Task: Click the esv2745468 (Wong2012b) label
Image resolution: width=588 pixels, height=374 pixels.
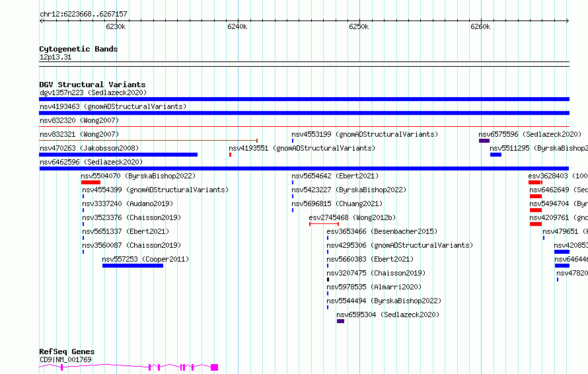Action: [353, 217]
